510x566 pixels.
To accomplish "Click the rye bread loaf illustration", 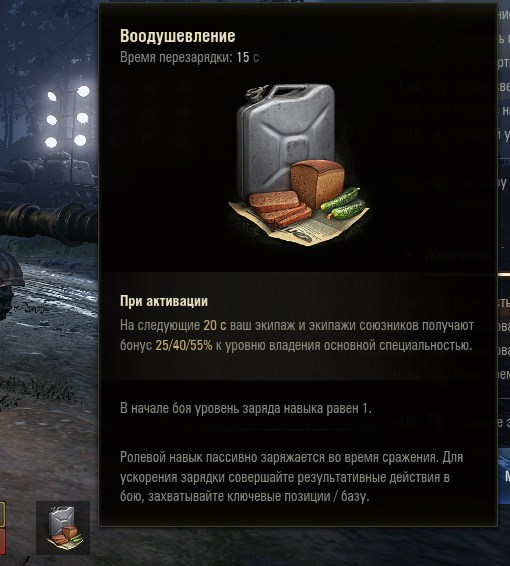I will point(317,183).
